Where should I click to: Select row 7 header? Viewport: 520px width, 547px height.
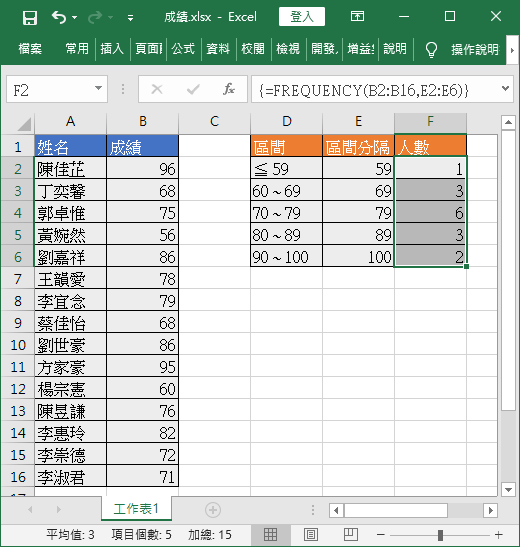click(18, 279)
